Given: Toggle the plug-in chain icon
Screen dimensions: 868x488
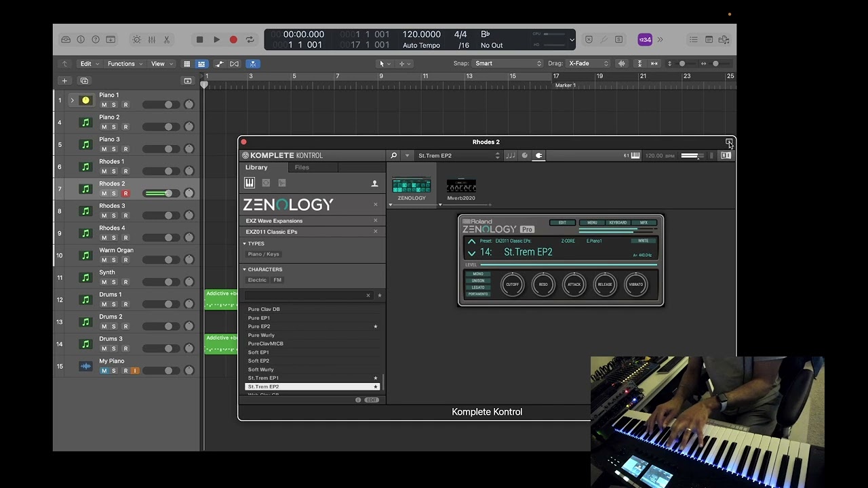Looking at the screenshot, I should point(539,156).
